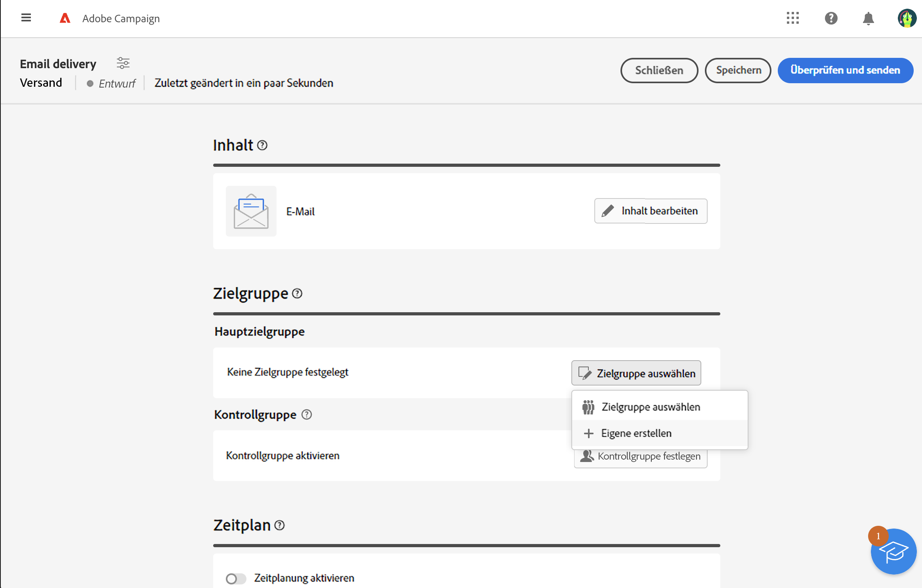The width and height of the screenshot is (922, 588).
Task: Show help for Zeitplan section
Action: coord(280,525)
